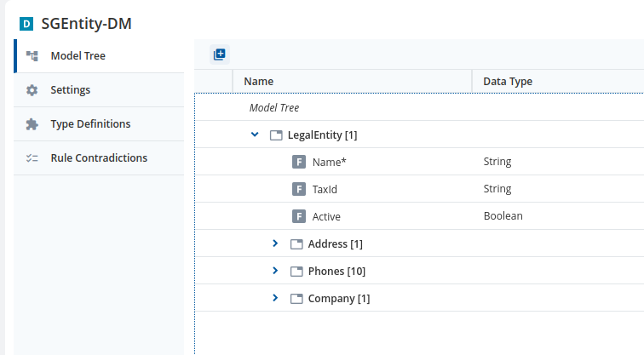
Task: Select the LegalEntity [1] tree row
Action: point(419,135)
